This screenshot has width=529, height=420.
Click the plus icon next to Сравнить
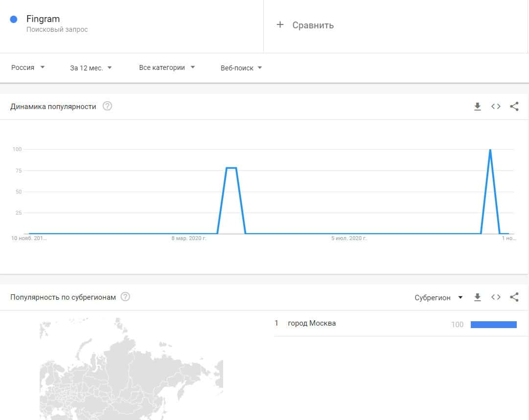coord(280,24)
